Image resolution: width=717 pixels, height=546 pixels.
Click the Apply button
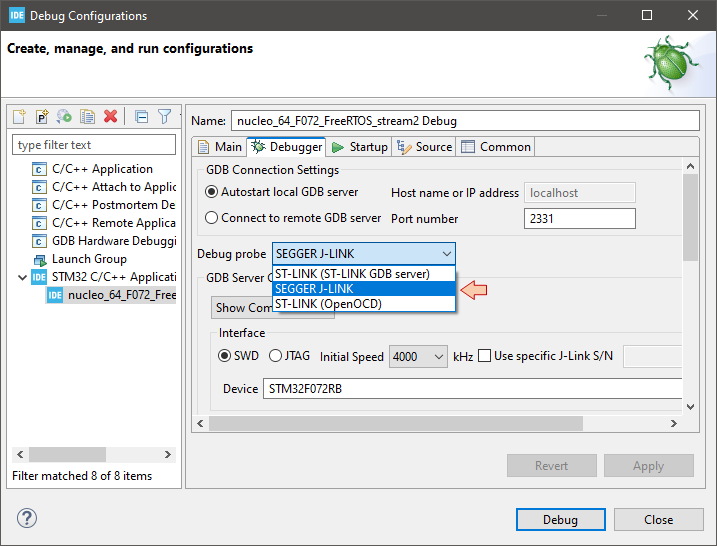648,466
